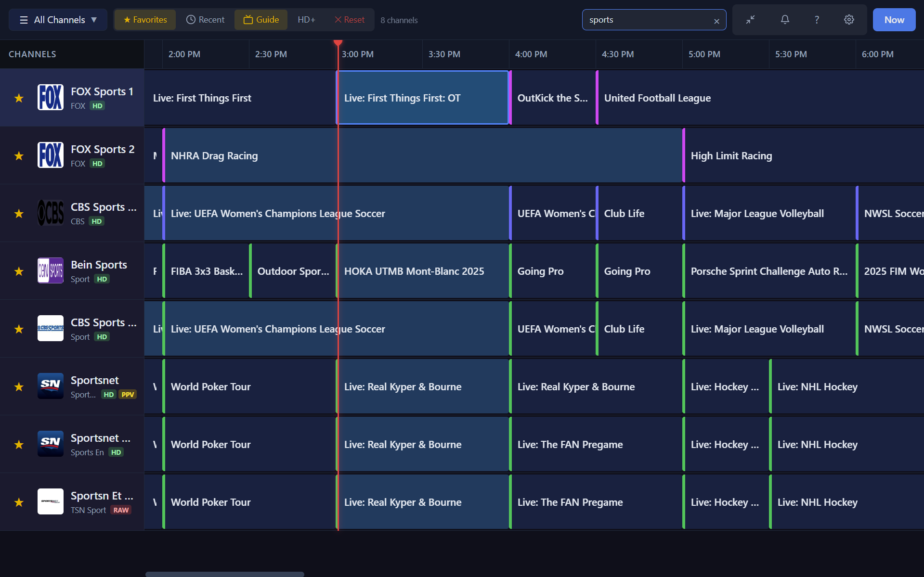The image size is (924, 577).
Task: Open help question mark
Action: [x=817, y=20]
